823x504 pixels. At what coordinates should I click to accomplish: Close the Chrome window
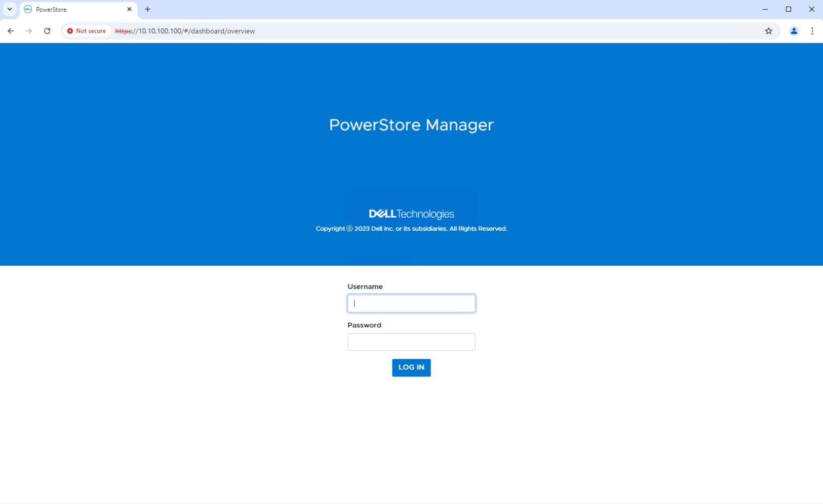pos(811,9)
